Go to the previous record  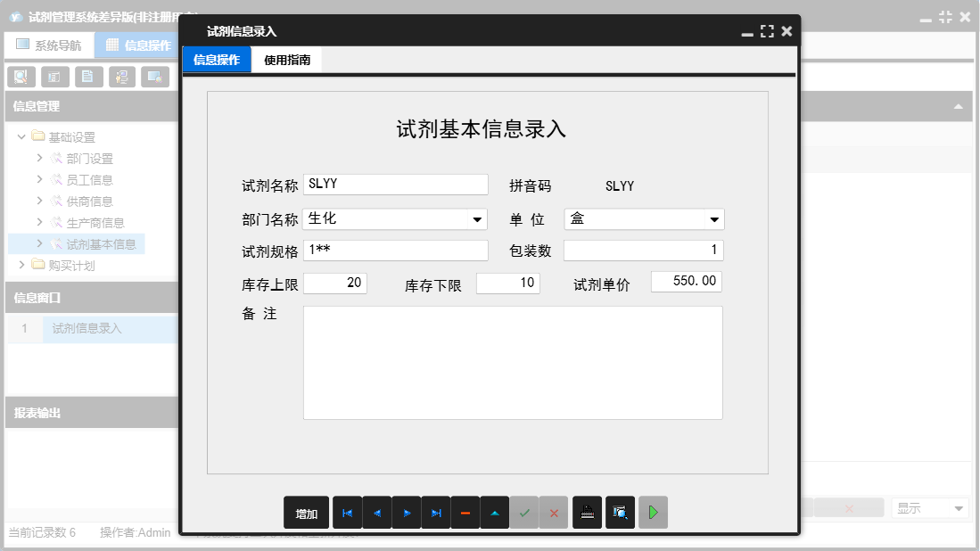pyautogui.click(x=377, y=512)
